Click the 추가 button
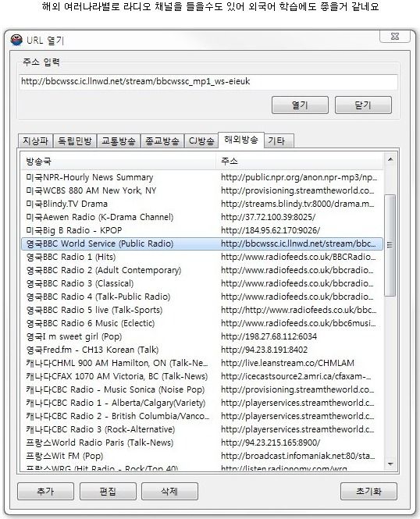This screenshot has height=519, width=420. [45, 491]
